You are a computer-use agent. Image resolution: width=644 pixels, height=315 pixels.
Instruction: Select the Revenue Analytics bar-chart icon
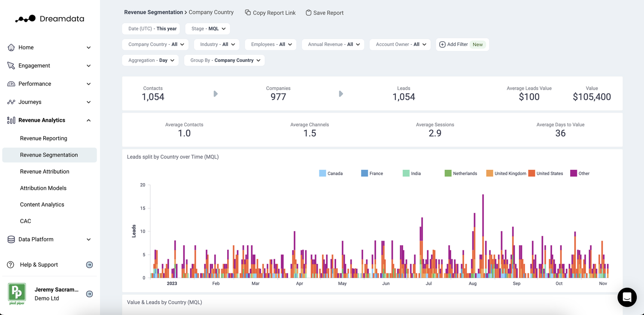coord(11,120)
